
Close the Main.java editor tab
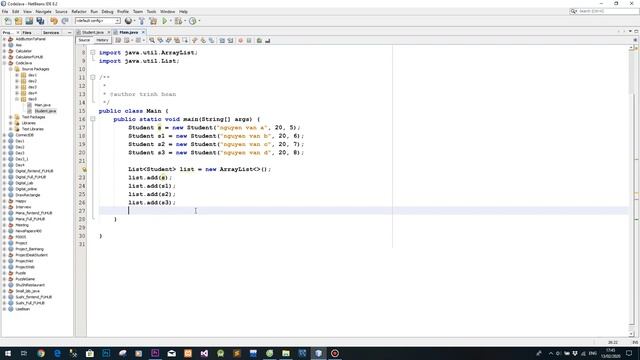coord(143,32)
